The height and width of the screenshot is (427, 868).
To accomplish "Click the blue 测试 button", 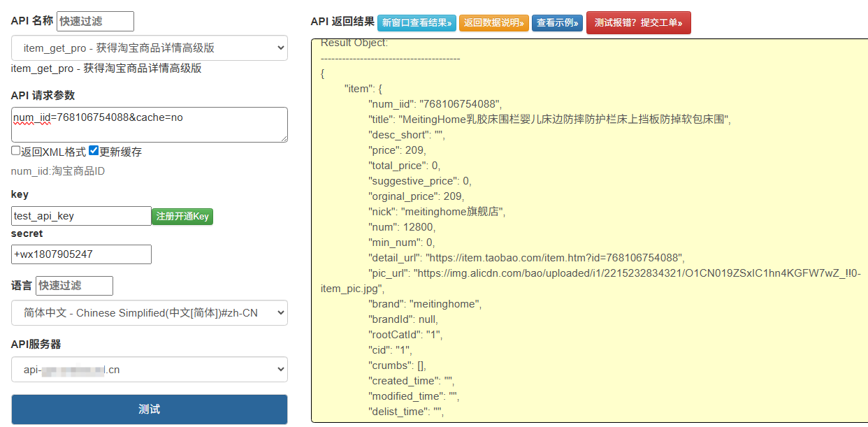I will pos(150,409).
